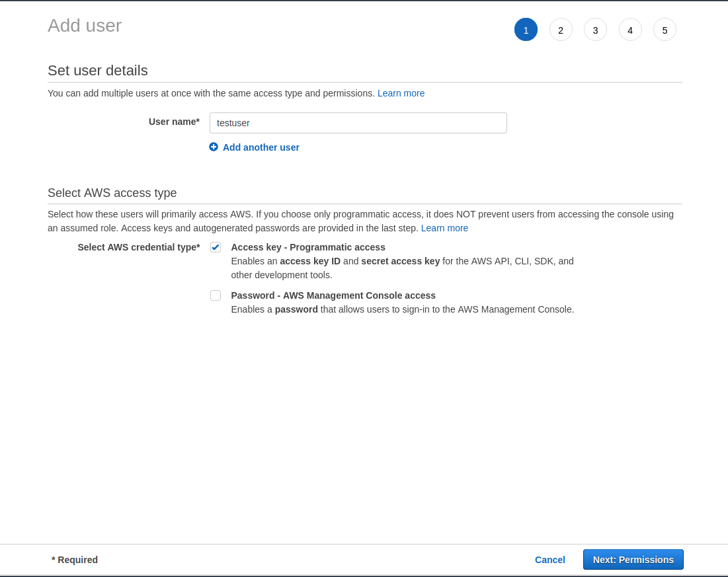
Task: Click the Select AWS credential type* label
Action: click(139, 247)
